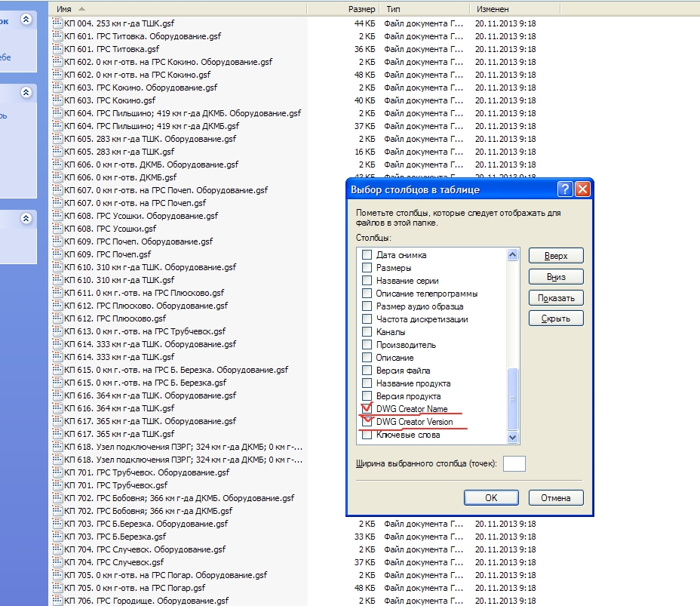Select icon of КП 701. ГРС Трубчевск.gsf
Image resolution: width=700 pixels, height=606 pixels.
(57, 485)
